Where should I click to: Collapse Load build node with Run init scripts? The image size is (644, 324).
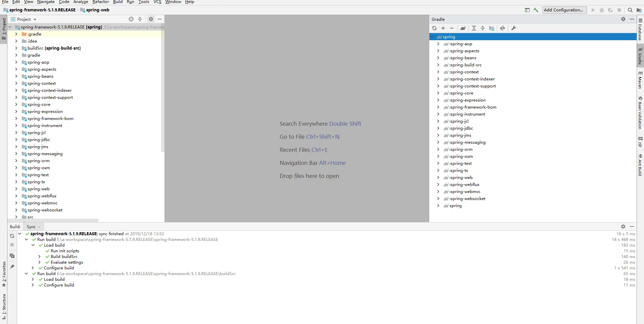pos(33,245)
